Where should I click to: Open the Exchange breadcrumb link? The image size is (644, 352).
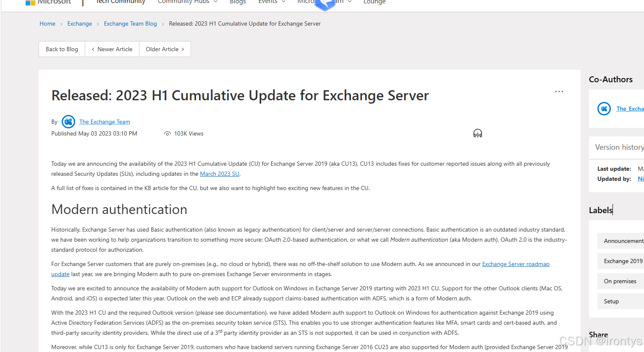point(79,23)
